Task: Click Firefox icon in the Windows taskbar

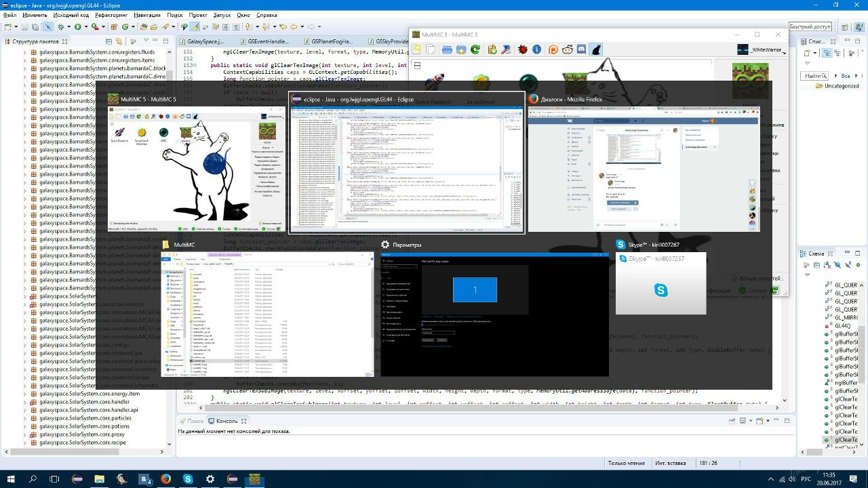Action: pos(166,479)
